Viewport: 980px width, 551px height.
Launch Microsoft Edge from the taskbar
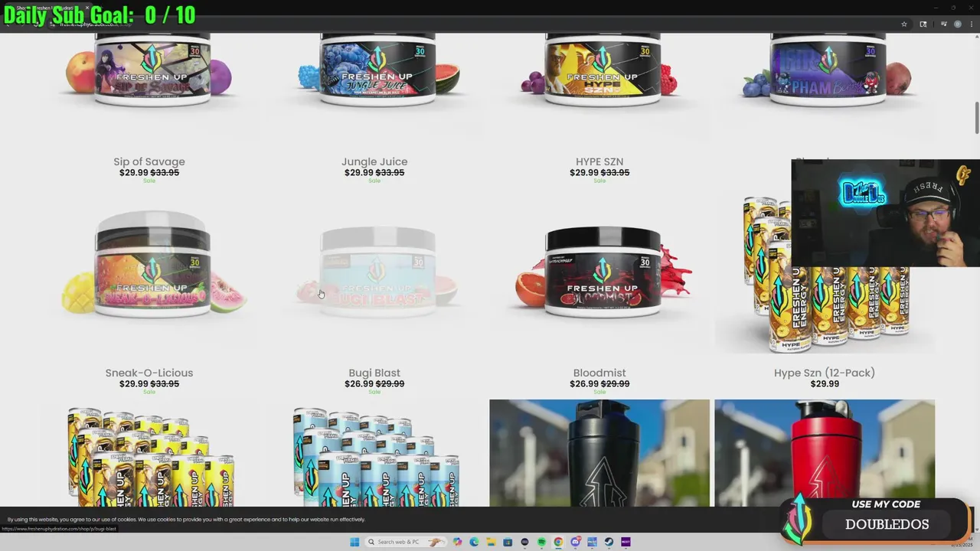tap(474, 542)
